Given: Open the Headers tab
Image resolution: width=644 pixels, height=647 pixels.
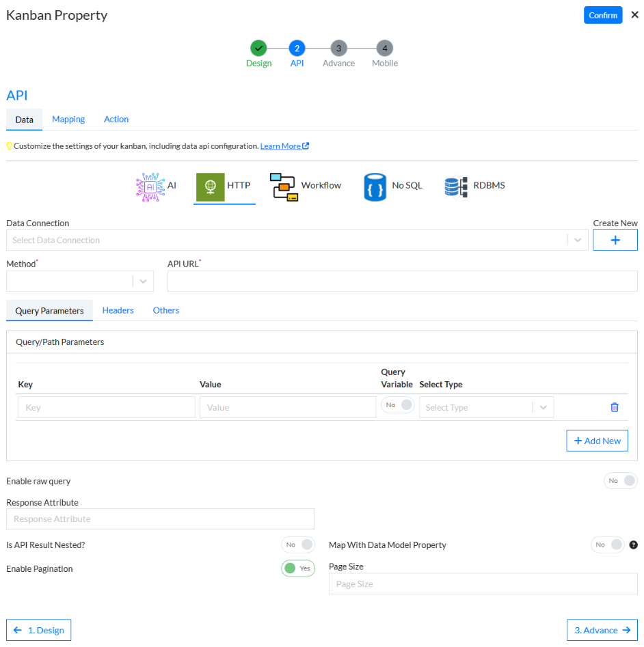Looking at the screenshot, I should coord(118,310).
